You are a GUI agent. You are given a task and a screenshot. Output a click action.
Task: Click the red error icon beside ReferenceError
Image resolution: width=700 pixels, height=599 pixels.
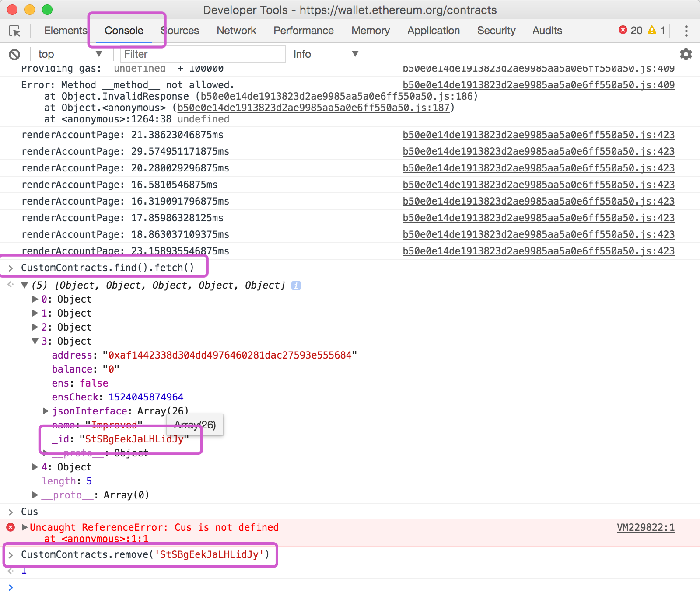(x=11, y=527)
